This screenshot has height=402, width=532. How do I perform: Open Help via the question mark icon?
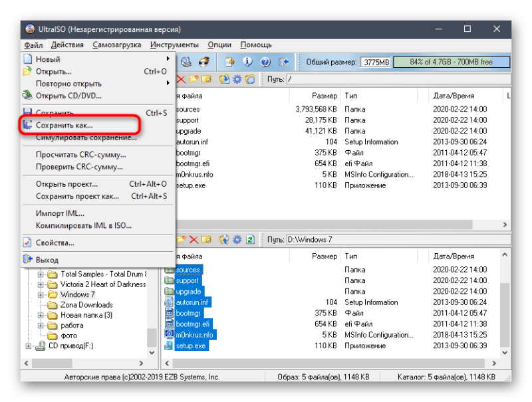coord(265,62)
